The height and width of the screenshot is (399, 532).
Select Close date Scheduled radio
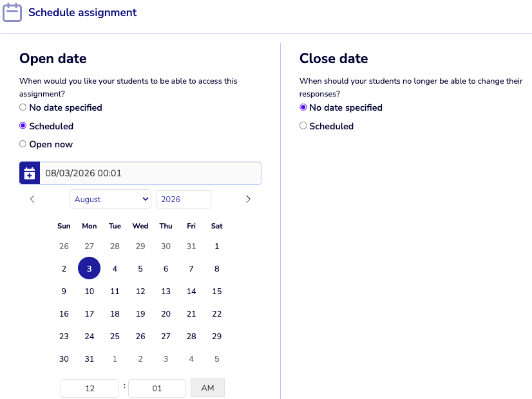(303, 125)
